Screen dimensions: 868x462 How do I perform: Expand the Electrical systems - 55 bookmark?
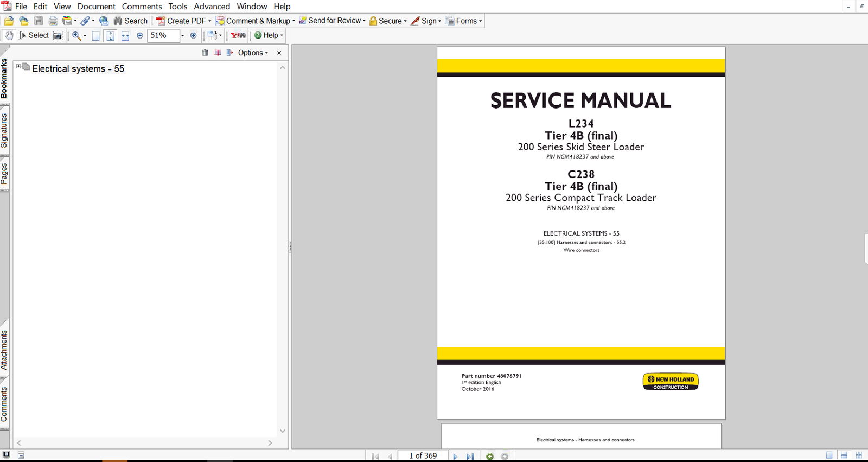tap(18, 66)
